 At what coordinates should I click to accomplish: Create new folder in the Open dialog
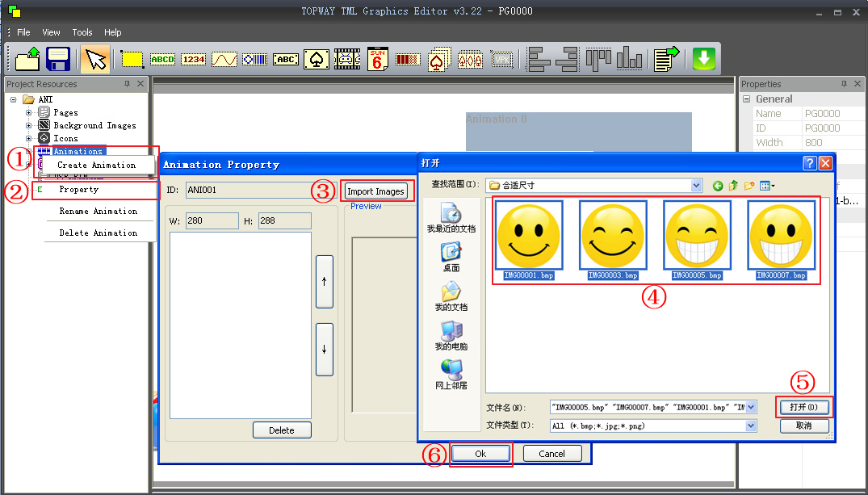[x=749, y=186]
